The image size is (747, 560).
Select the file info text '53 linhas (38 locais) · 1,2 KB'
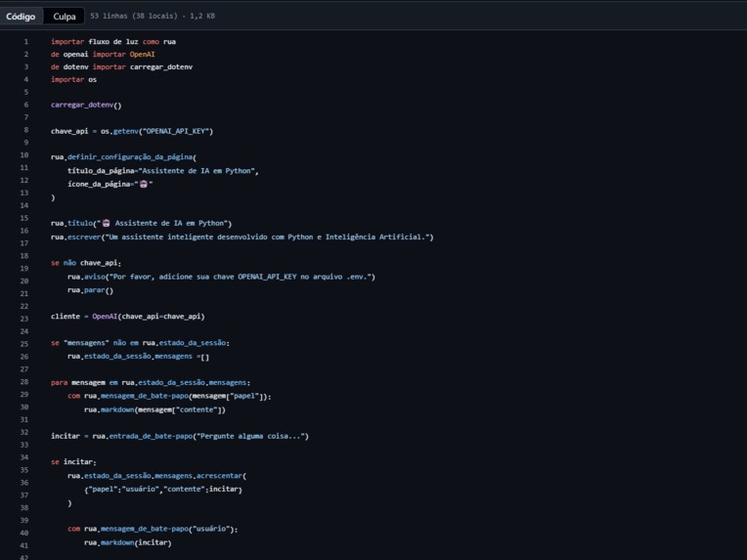point(153,16)
